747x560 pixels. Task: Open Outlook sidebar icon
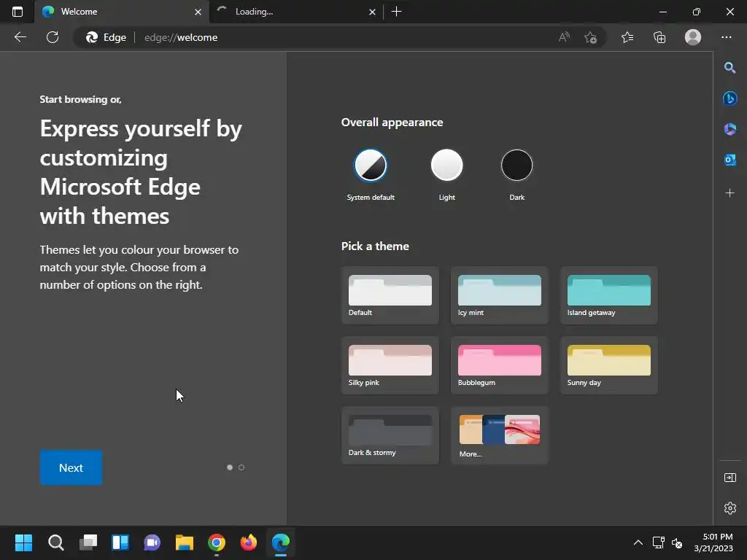[x=729, y=160]
